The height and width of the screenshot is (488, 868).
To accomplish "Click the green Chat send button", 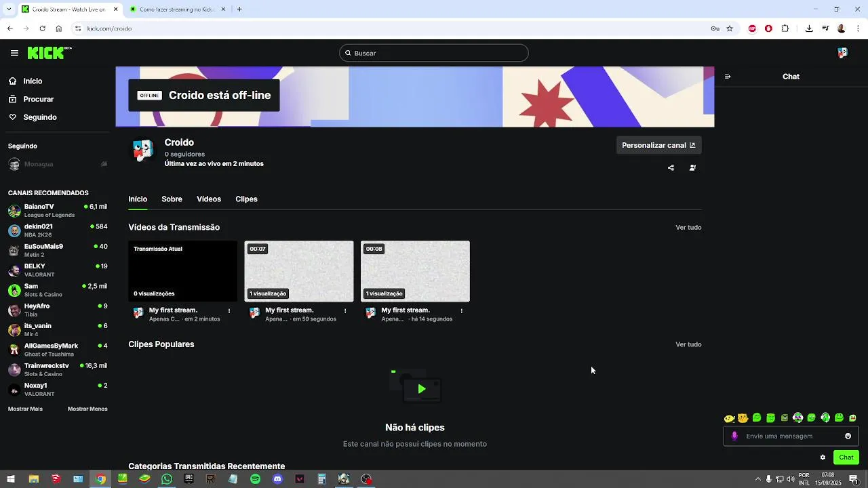I will click(x=846, y=457).
